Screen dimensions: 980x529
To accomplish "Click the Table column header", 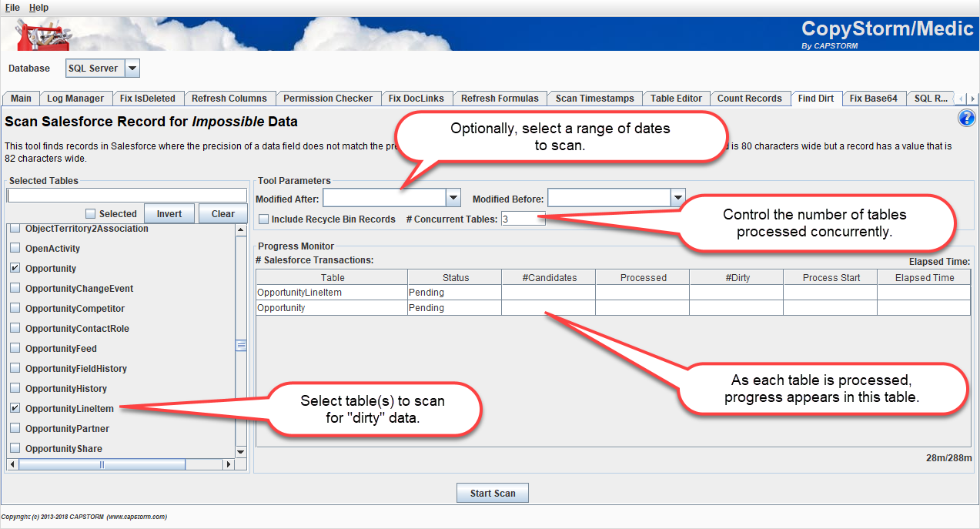I will tap(333, 278).
